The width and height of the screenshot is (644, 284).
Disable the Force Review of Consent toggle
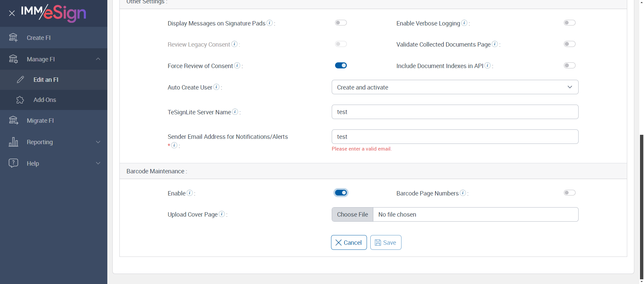[341, 65]
